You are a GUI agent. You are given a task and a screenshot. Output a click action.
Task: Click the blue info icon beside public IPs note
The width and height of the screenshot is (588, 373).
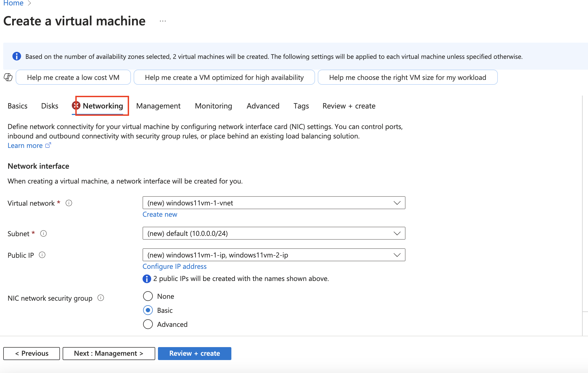click(x=147, y=279)
